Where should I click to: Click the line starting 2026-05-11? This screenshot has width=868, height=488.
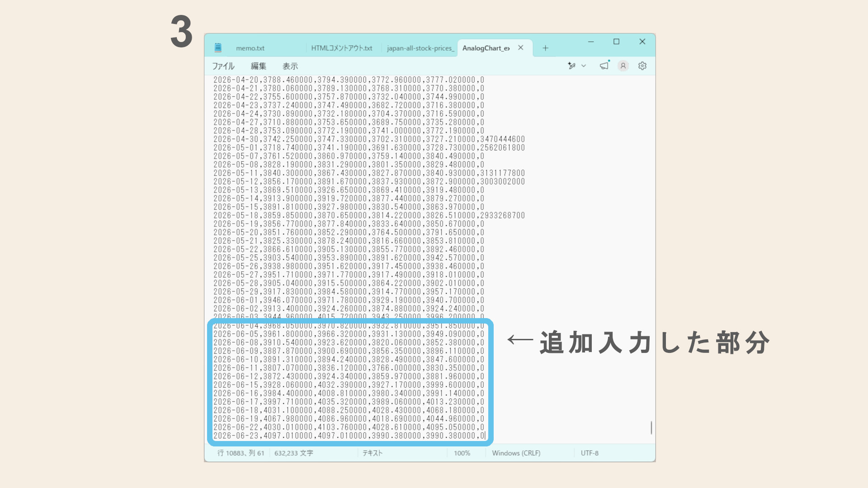[x=369, y=173]
